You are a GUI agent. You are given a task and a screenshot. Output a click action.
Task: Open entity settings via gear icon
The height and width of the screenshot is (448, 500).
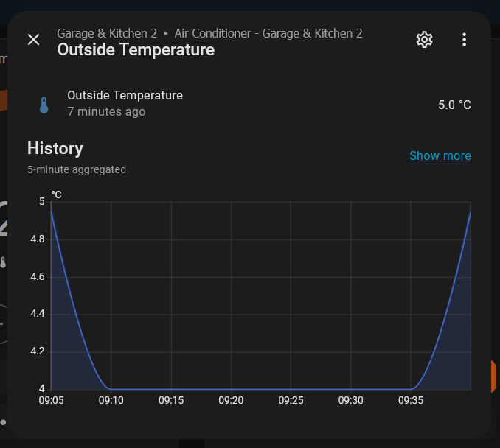[x=424, y=40]
